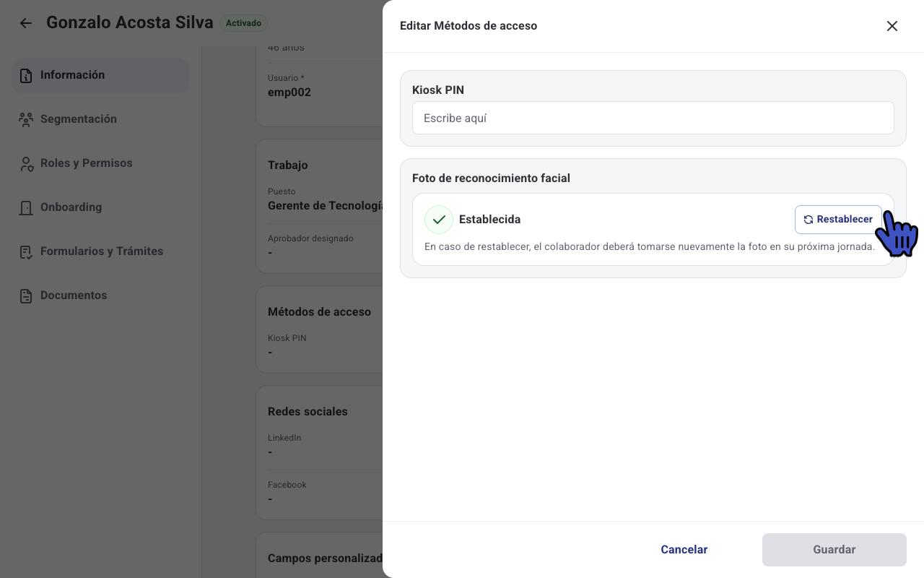Screen dimensions: 924x578
Task: Click the Campos personalizados heading
Action: click(325, 558)
